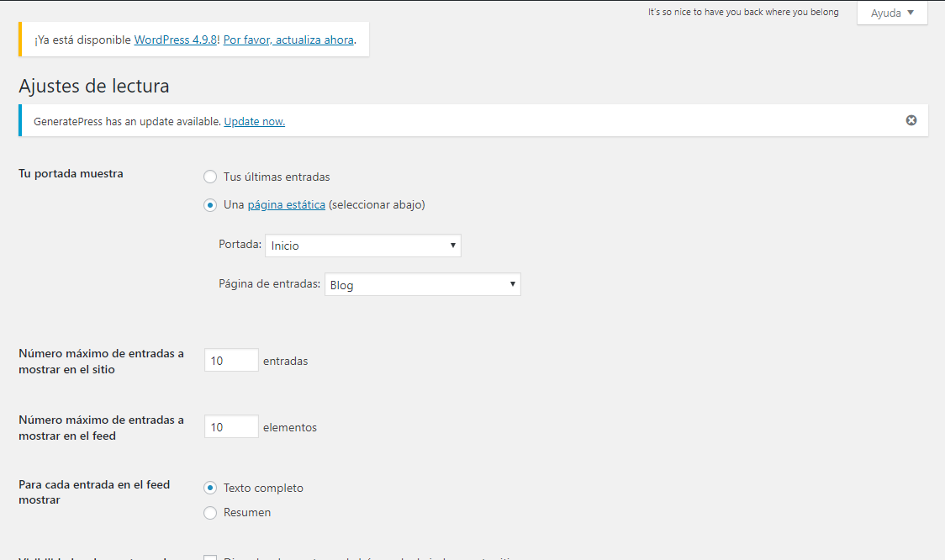Viewport: 945px width, 560px height.
Task: Select the 'Una página estática' option
Action: pyautogui.click(x=210, y=204)
